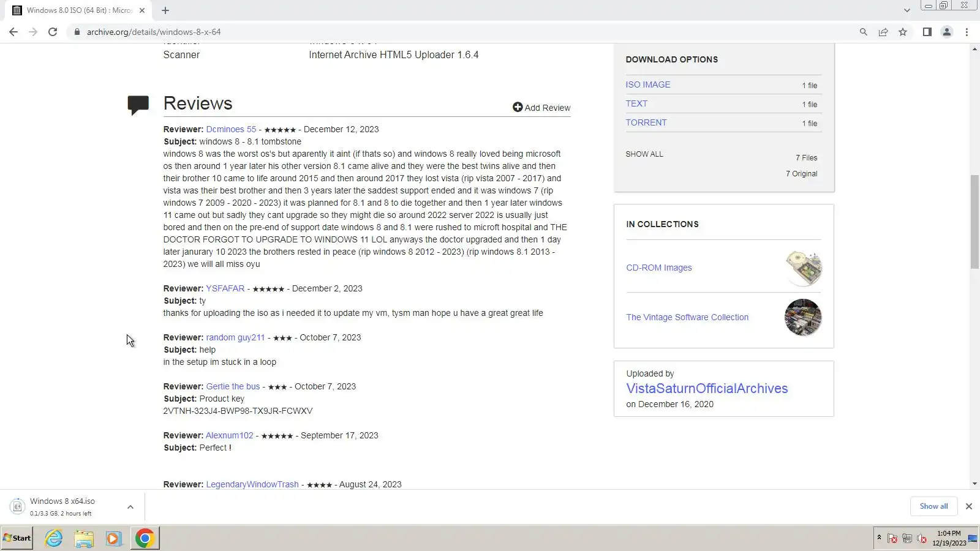Expand options for Windows 8 x64.iso download
980x551 pixels.
click(x=130, y=507)
